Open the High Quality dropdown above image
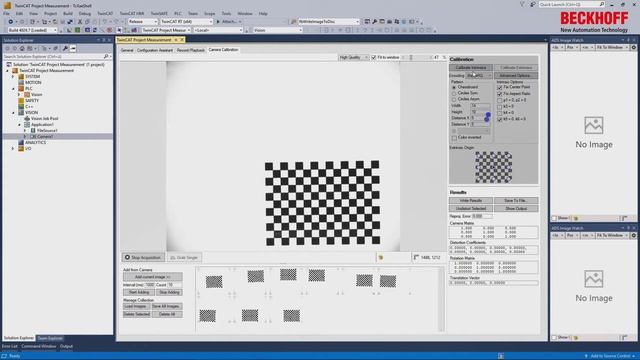Viewport: 640px width, 360px height. point(353,58)
